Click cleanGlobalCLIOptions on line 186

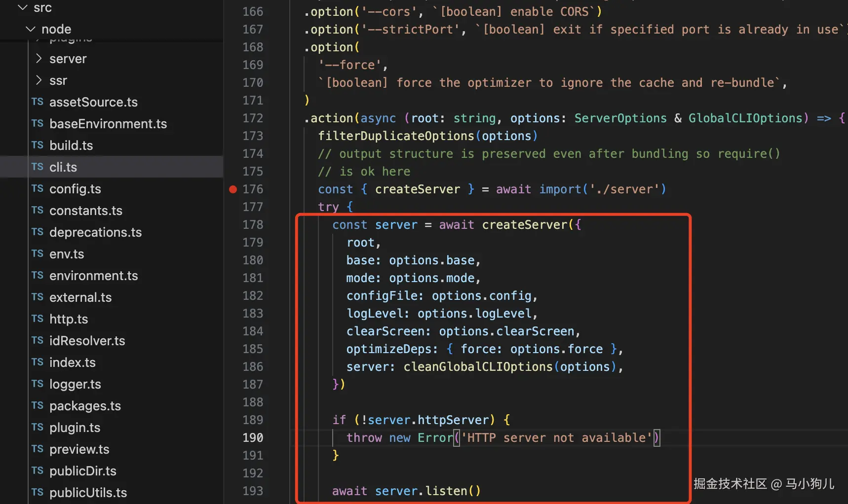[478, 366]
